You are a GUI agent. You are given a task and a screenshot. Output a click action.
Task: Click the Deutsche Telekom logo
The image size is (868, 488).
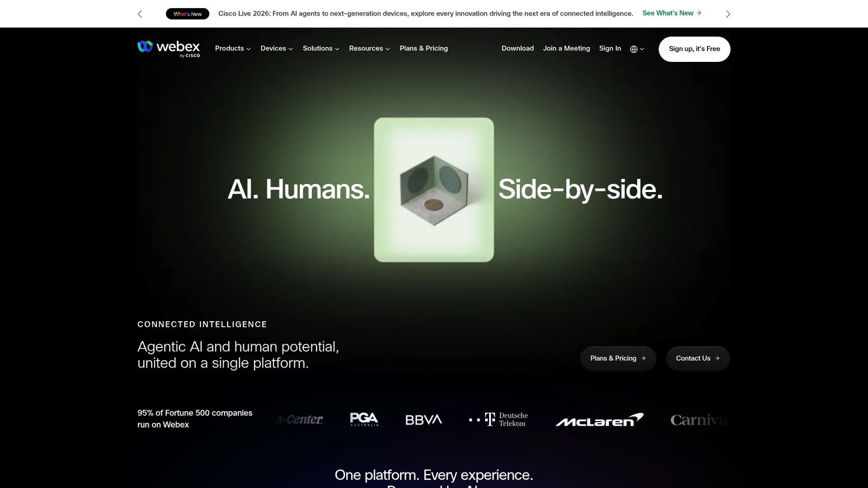pos(498,420)
